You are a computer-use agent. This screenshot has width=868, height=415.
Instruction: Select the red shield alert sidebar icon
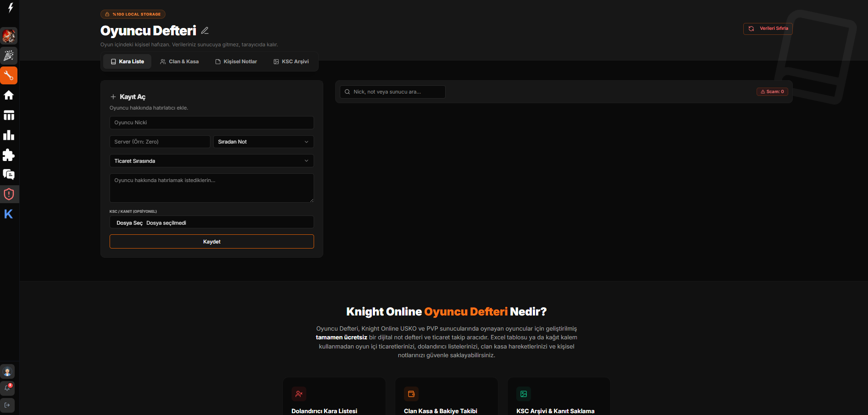tap(9, 194)
